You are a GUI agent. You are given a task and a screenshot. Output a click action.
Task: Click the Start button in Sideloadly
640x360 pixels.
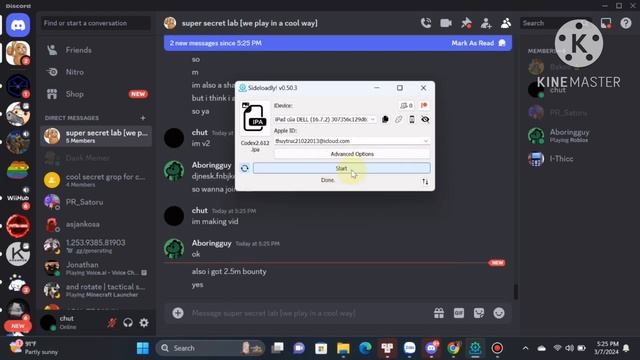[341, 168]
